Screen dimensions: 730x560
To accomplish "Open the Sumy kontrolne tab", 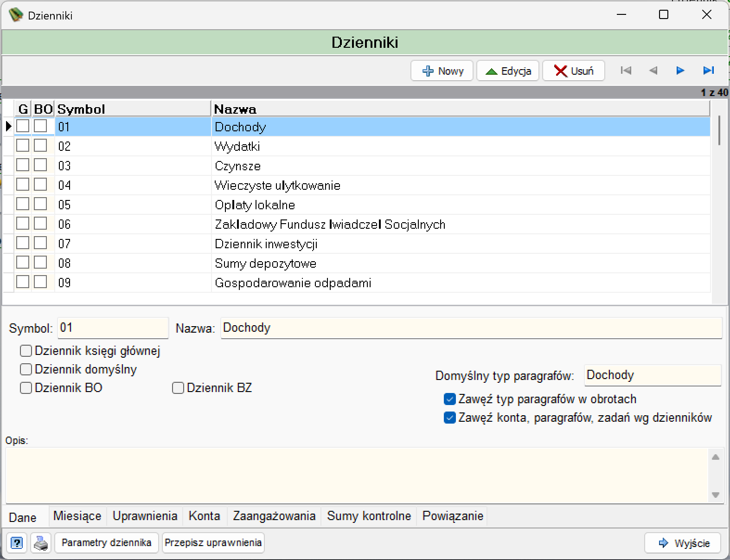I will [x=369, y=516].
